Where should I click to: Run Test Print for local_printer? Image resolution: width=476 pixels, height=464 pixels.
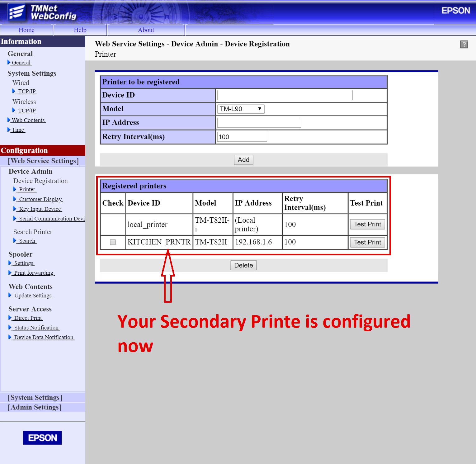(367, 224)
